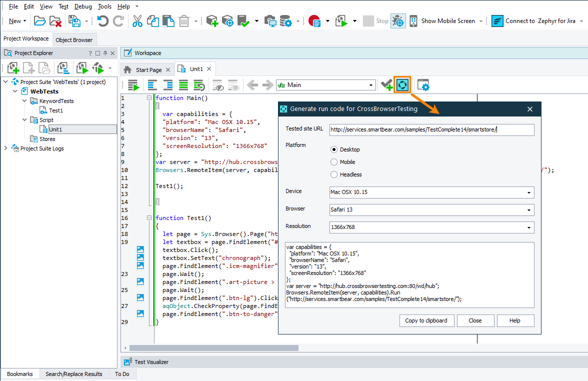This screenshot has height=381, width=588.
Task: Select the Syntax Check icon on the code toolbar
Action: point(387,84)
